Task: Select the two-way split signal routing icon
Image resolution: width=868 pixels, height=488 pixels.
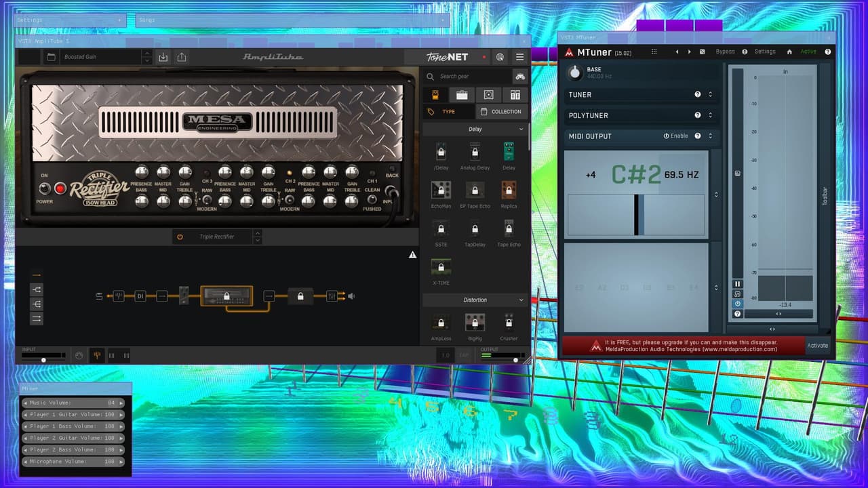Action: click(37, 289)
